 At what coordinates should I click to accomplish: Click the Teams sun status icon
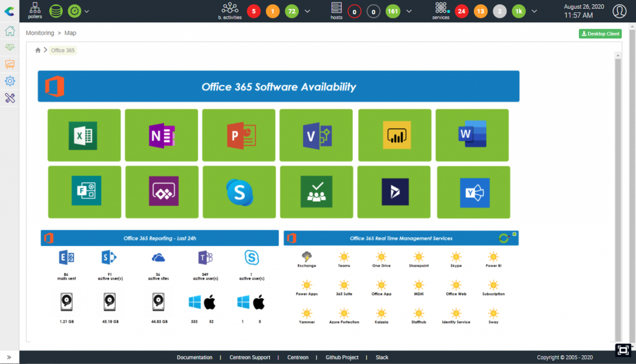[x=344, y=257]
